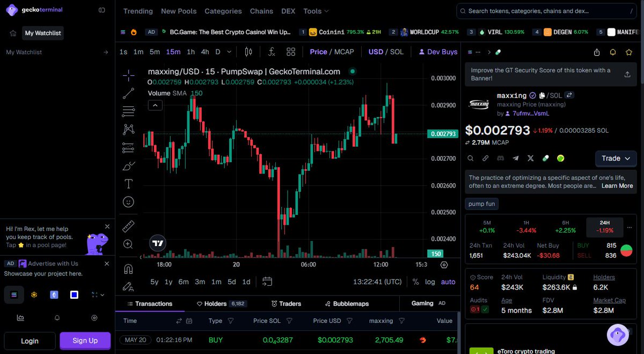Collapse the left sidebar panel
This screenshot has height=354, width=644.
(102, 10)
